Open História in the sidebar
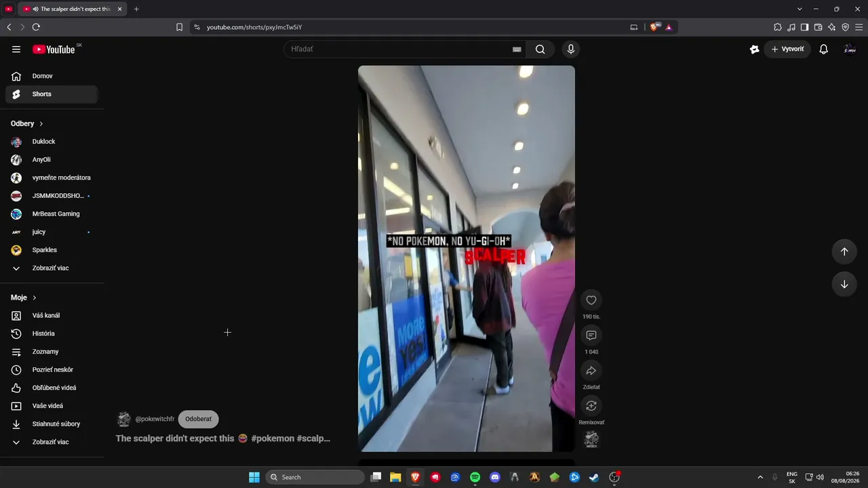This screenshot has height=488, width=868. point(52,333)
